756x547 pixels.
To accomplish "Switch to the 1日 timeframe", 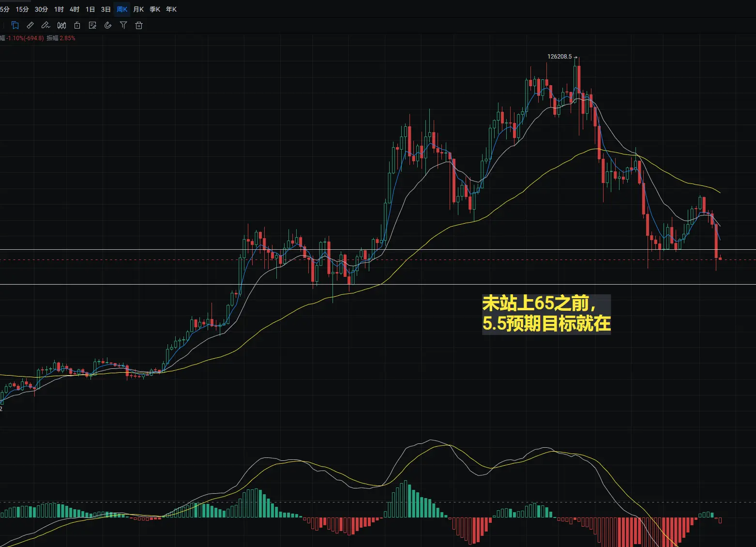I will click(90, 9).
